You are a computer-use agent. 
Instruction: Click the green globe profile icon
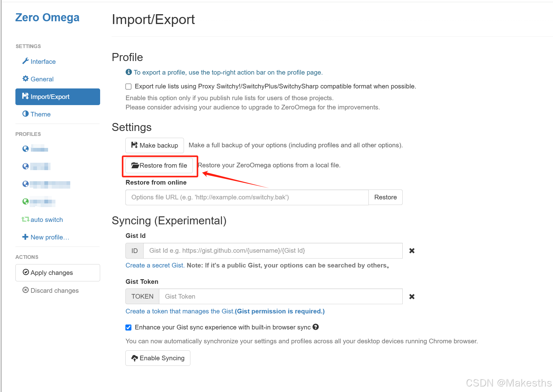click(26, 202)
